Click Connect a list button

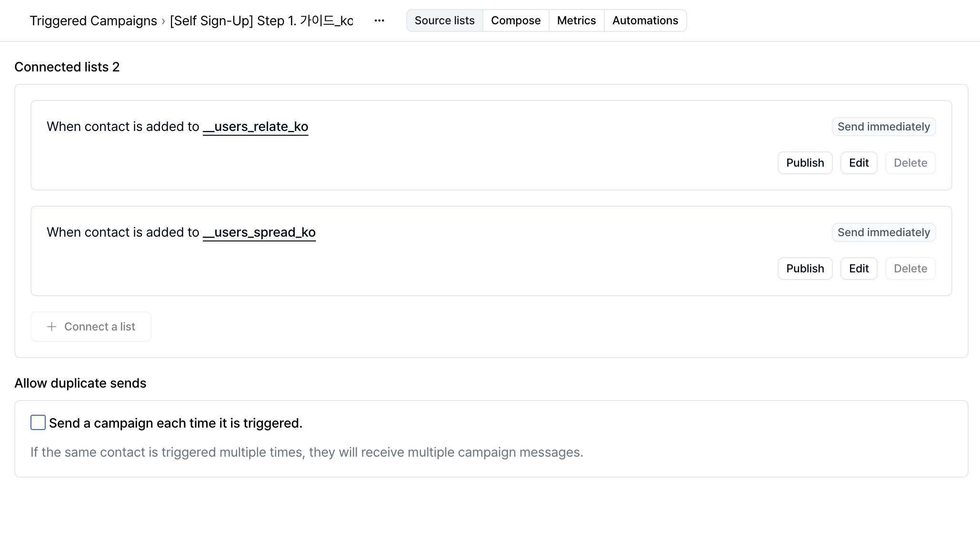click(91, 327)
